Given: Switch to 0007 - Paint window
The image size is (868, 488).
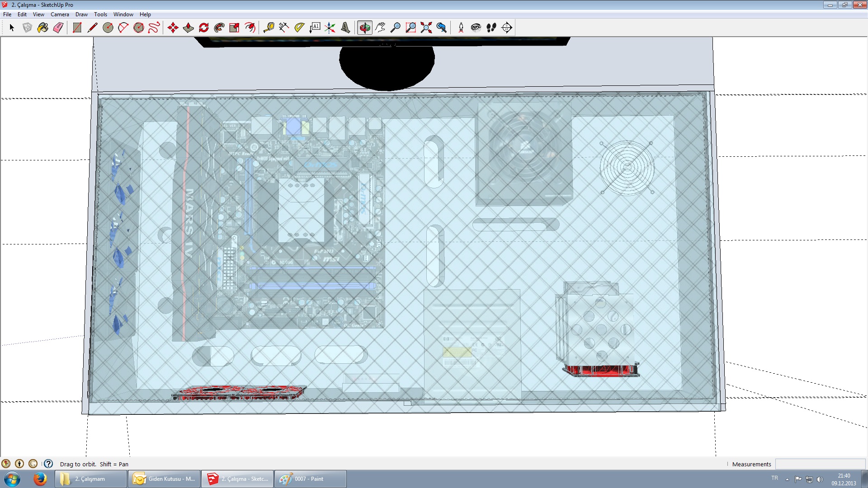Looking at the screenshot, I should pyautogui.click(x=311, y=479).
